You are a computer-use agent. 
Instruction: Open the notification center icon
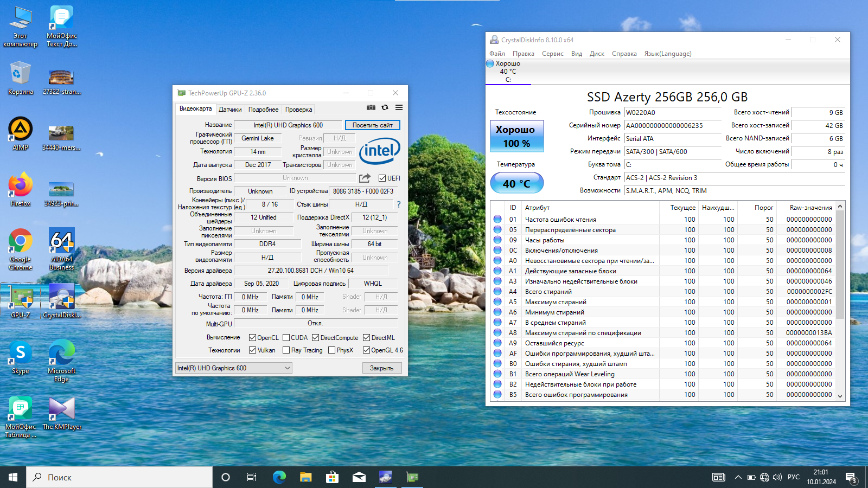pyautogui.click(x=851, y=477)
